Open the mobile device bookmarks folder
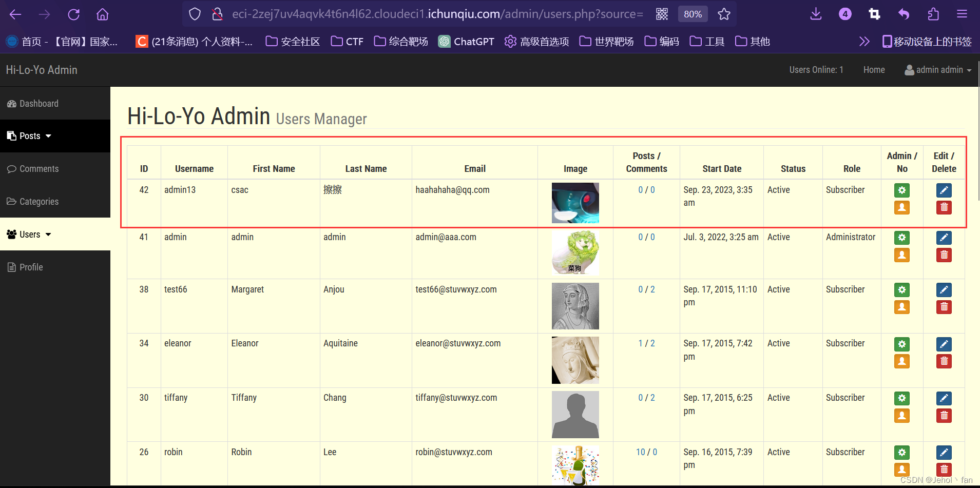 click(927, 42)
